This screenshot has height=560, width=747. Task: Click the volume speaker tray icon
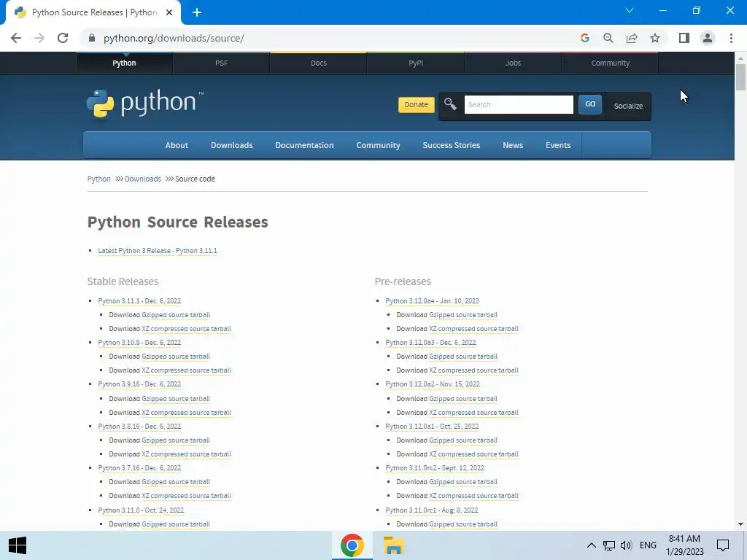pyautogui.click(x=626, y=545)
